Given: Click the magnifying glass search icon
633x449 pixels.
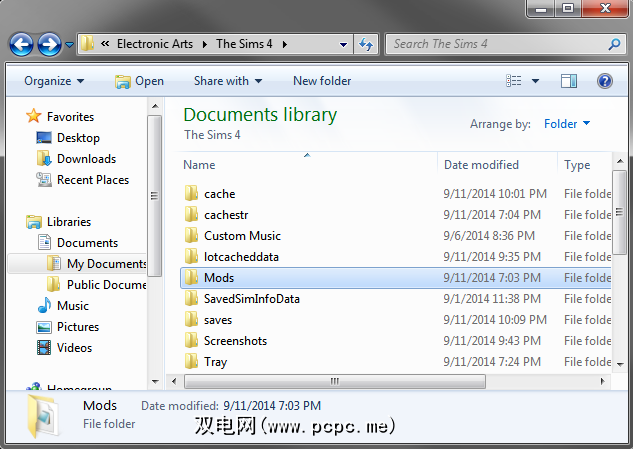Looking at the screenshot, I should [x=614, y=44].
